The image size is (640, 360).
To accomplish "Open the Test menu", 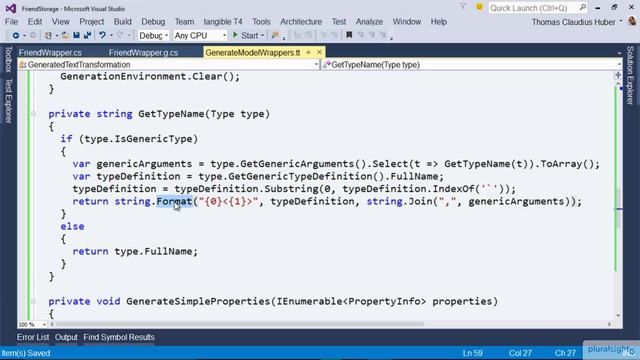I will 339,22.
